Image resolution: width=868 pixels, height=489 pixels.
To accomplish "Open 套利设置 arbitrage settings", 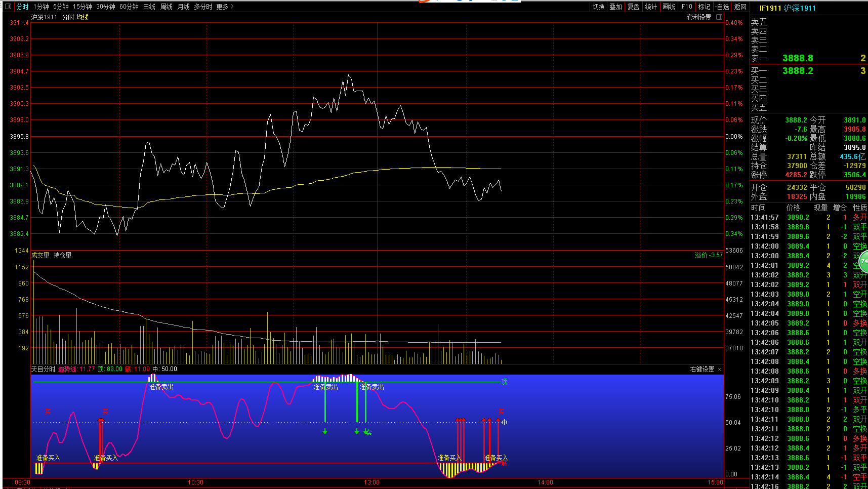I will [699, 17].
